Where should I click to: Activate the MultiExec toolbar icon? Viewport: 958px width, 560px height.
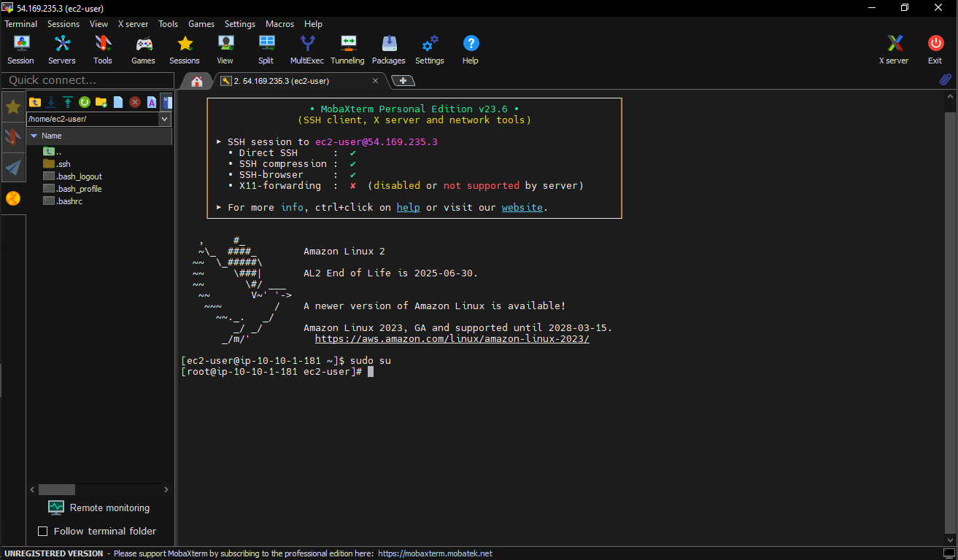coord(307,50)
